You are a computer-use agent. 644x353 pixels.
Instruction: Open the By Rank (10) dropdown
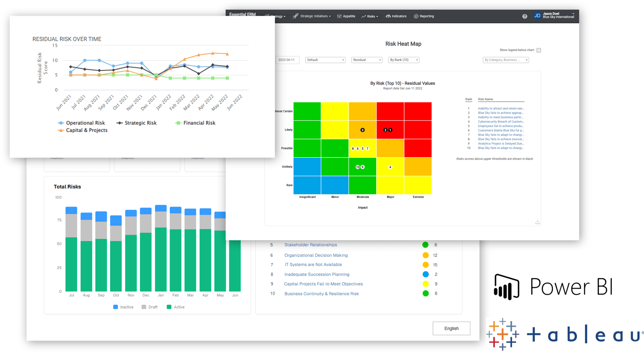pyautogui.click(x=403, y=60)
